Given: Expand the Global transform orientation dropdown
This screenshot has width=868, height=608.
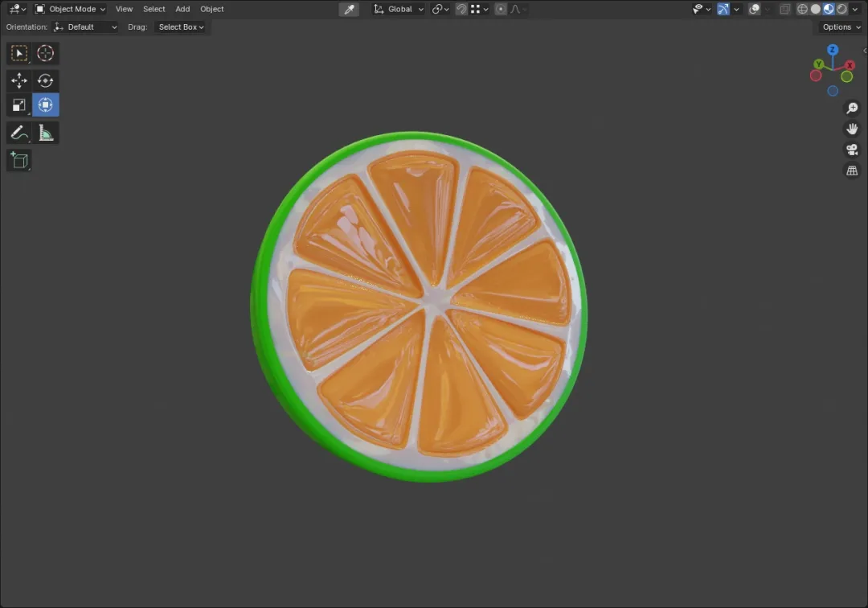Looking at the screenshot, I should pos(399,9).
